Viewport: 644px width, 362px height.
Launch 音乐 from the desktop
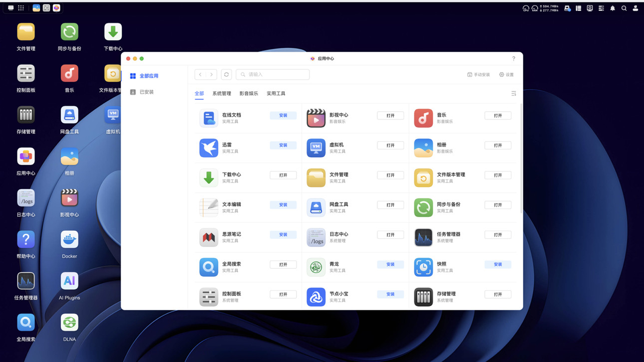pyautogui.click(x=69, y=73)
